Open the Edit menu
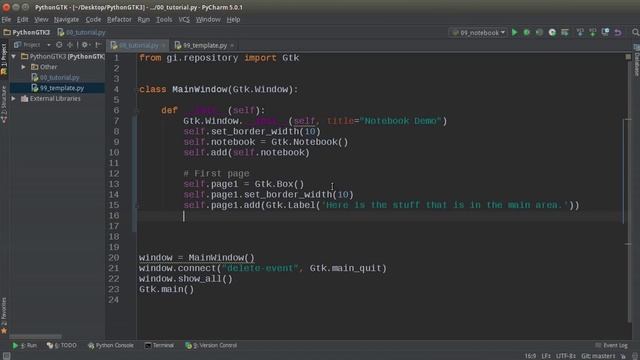The height and width of the screenshot is (360, 640). (x=22, y=19)
